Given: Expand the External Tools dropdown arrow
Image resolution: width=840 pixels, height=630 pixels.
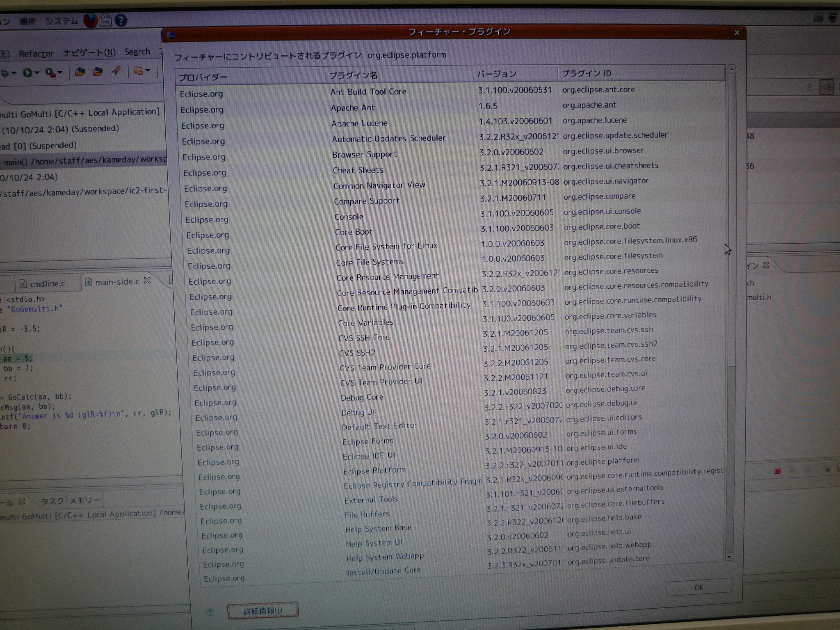Looking at the screenshot, I should click(60, 73).
